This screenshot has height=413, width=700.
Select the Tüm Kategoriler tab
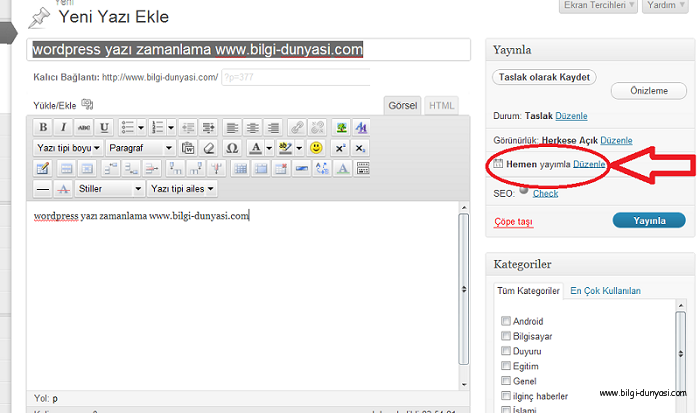coord(528,291)
